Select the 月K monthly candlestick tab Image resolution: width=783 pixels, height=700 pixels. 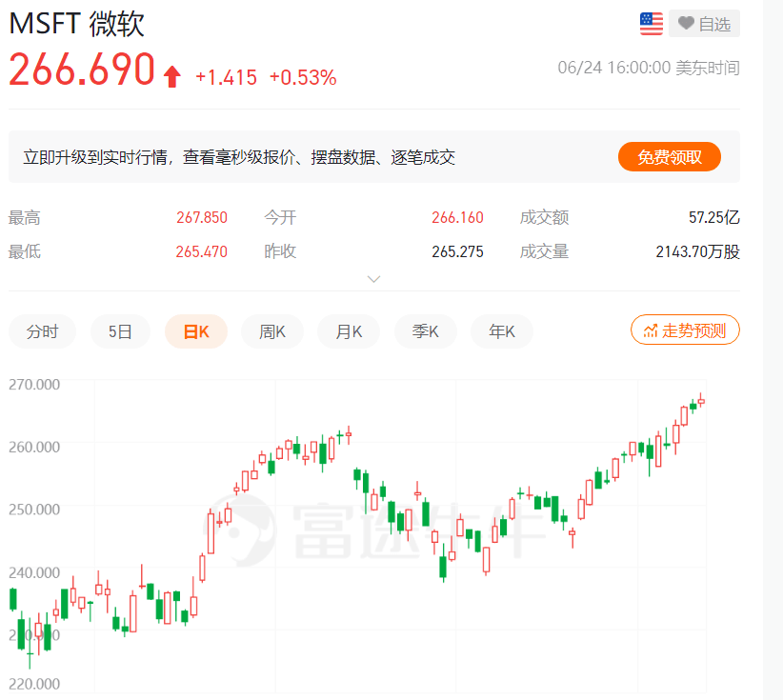click(x=349, y=331)
